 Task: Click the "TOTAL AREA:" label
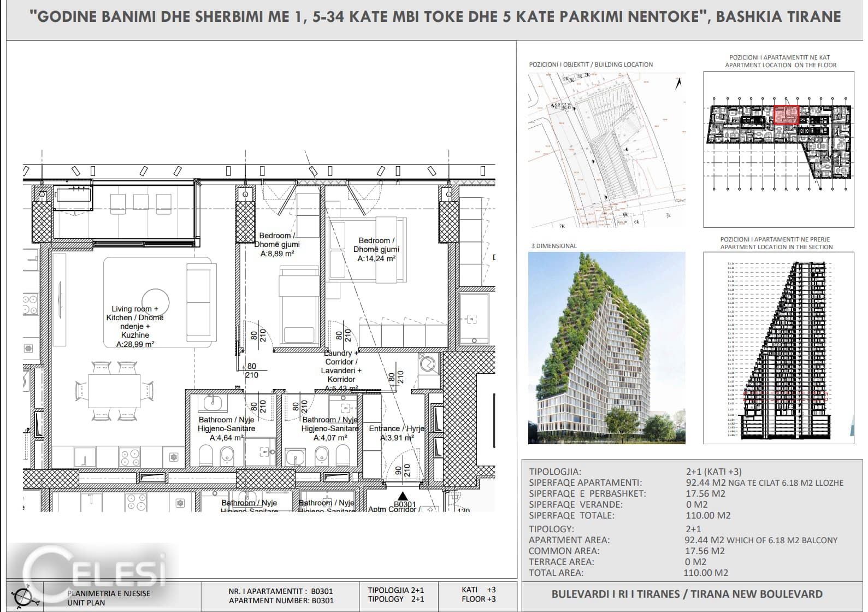[x=556, y=573]
